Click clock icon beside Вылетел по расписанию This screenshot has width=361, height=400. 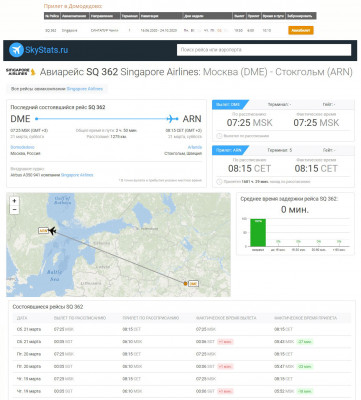pos(219,136)
